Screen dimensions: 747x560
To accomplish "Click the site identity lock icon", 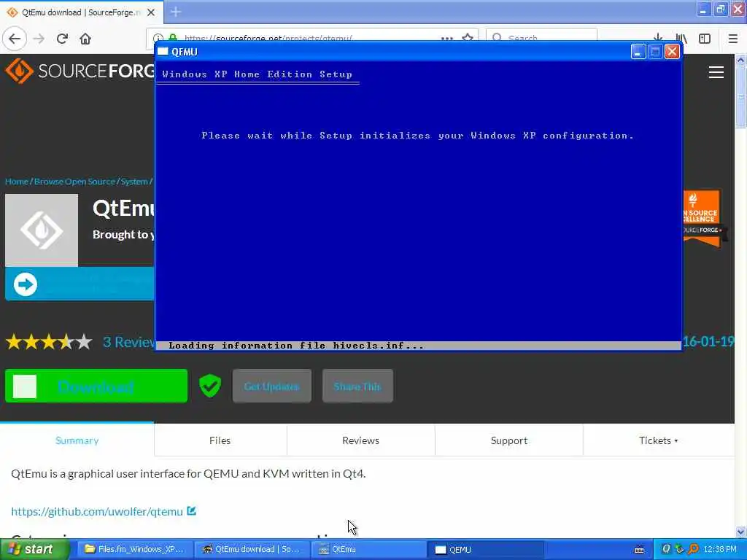I will (x=173, y=38).
